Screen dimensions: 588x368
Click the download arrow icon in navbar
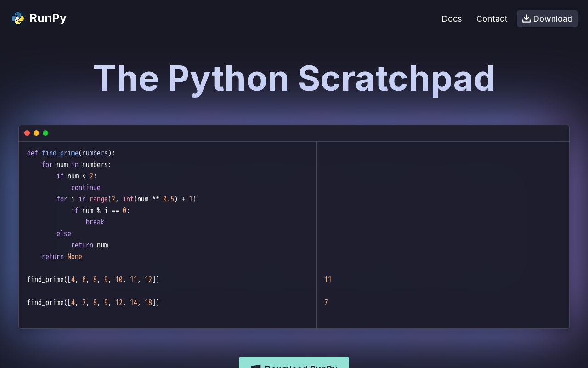point(526,18)
